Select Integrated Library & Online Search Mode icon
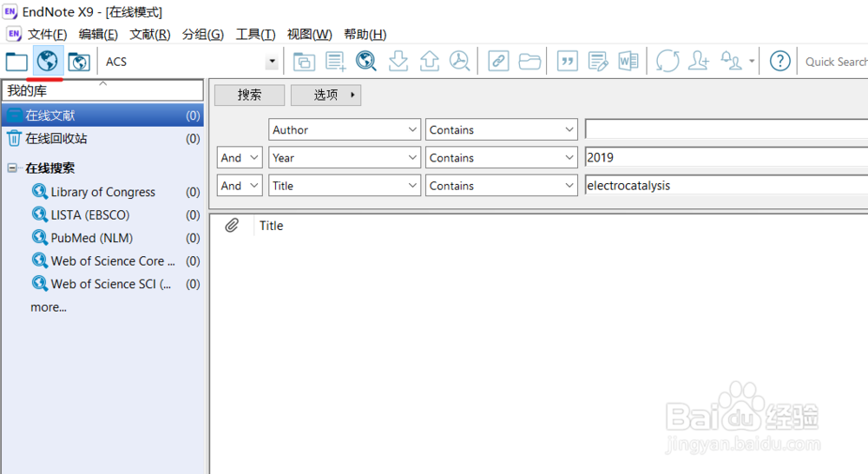 point(79,62)
